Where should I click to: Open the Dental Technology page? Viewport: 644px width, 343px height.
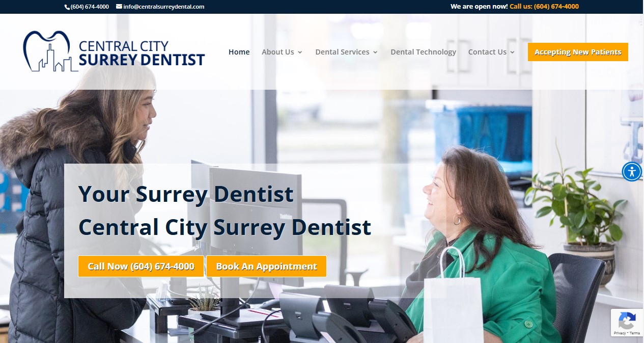pos(423,52)
